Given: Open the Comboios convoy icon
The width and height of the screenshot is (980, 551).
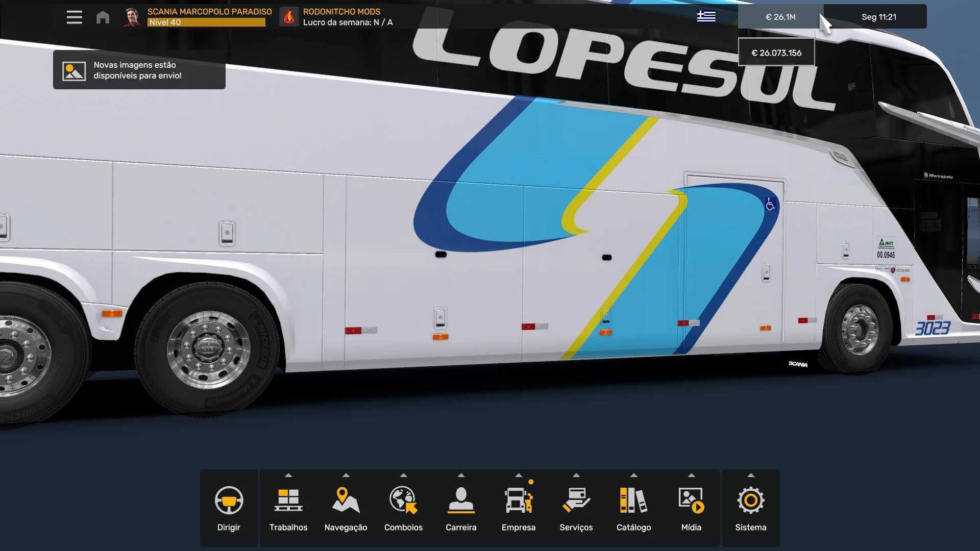Looking at the screenshot, I should click(x=403, y=500).
